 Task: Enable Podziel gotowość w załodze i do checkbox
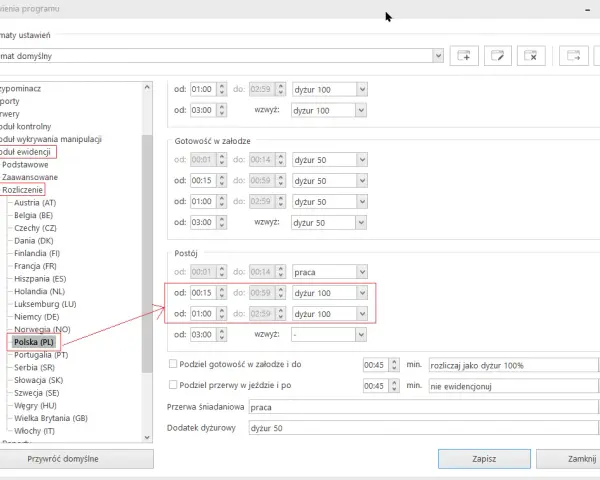[x=173, y=364]
